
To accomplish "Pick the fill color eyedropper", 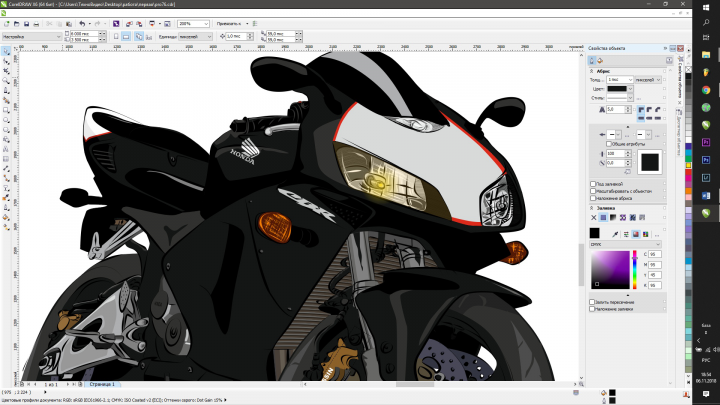I will [x=615, y=234].
